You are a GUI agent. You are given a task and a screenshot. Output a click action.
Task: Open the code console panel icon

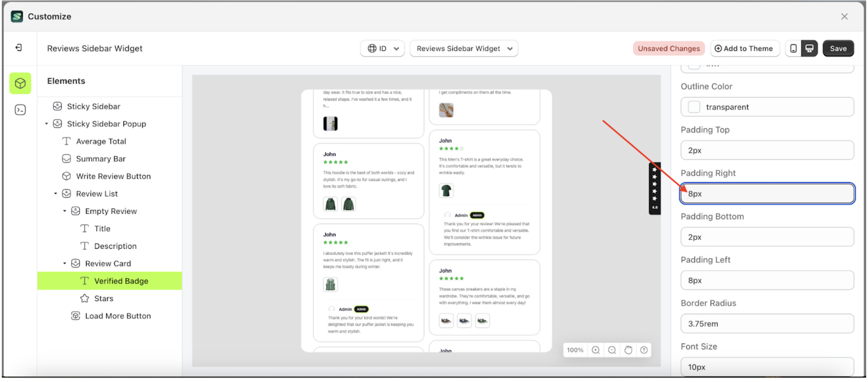20,110
